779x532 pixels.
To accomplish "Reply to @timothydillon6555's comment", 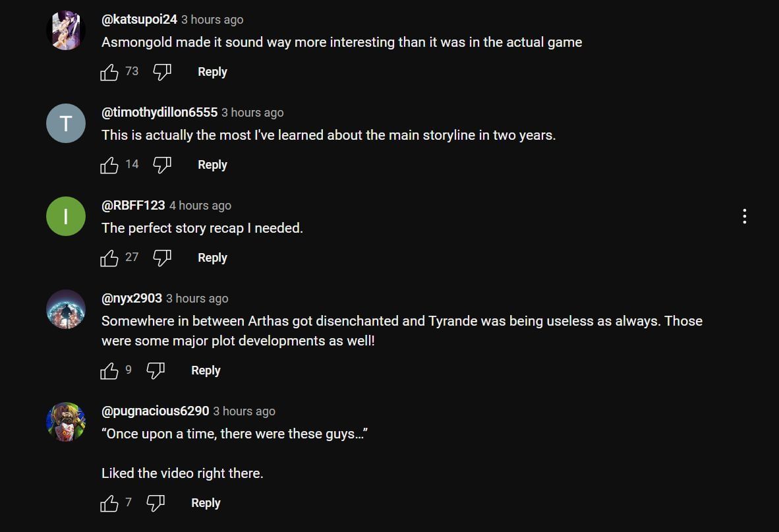I will click(212, 165).
